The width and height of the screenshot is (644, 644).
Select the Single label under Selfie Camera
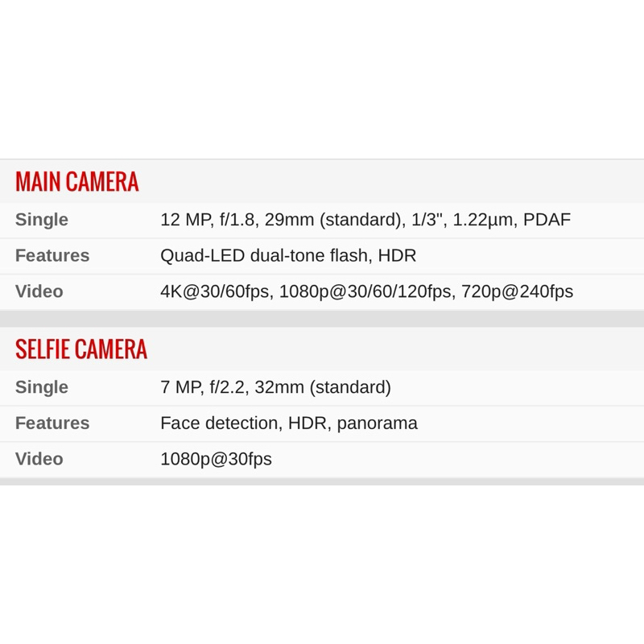click(x=42, y=387)
